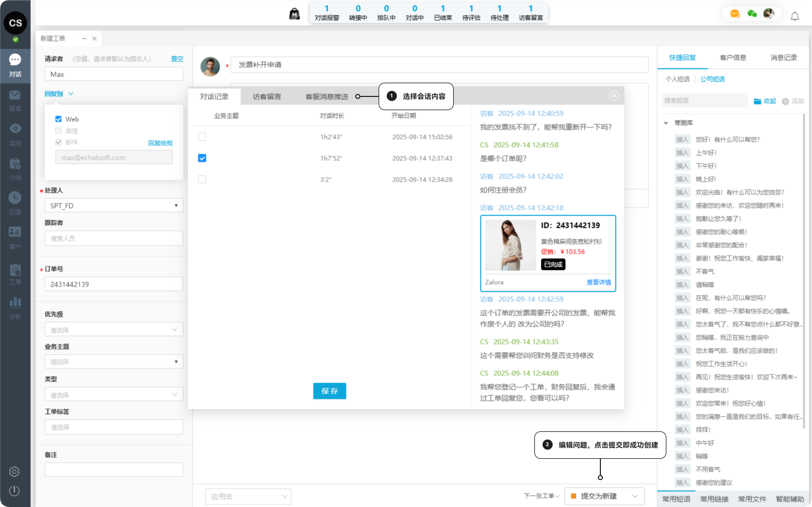Viewport: 812px width, 507px height.
Task: Click the green WeChat icon at top
Action: click(x=752, y=14)
